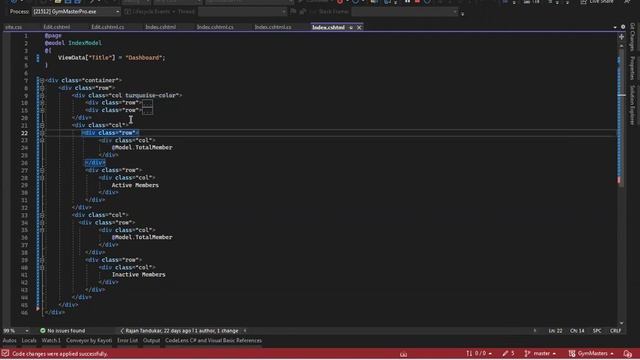Expand collapsed region box on line 15
Image resolution: width=640 pixels, height=360 pixels.
[x=148, y=110]
